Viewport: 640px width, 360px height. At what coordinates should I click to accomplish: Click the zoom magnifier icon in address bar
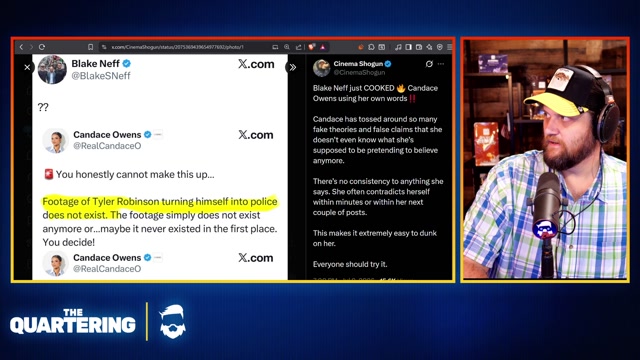287,47
